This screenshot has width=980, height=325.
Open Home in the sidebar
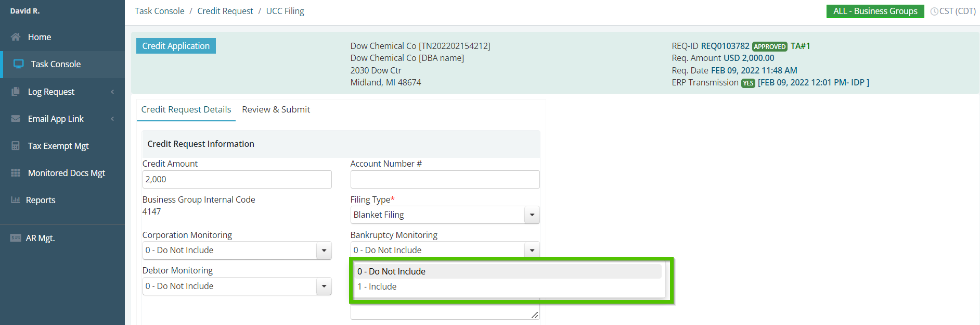tap(62, 37)
